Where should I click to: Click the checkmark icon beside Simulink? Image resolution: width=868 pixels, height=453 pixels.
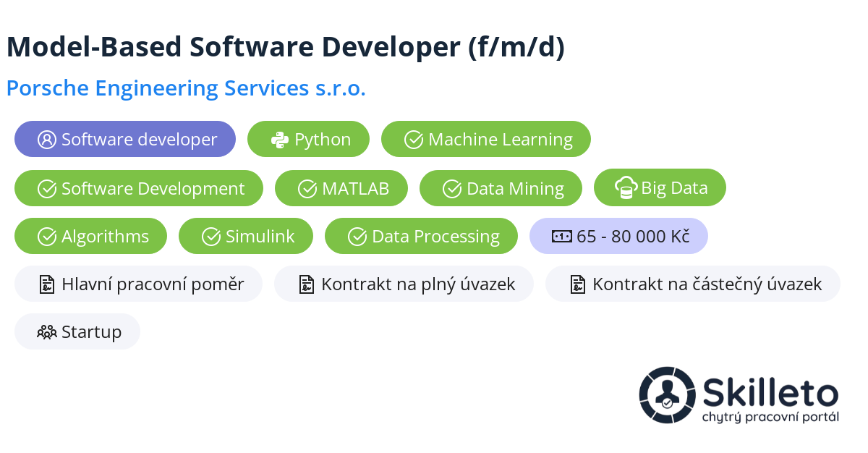click(211, 237)
